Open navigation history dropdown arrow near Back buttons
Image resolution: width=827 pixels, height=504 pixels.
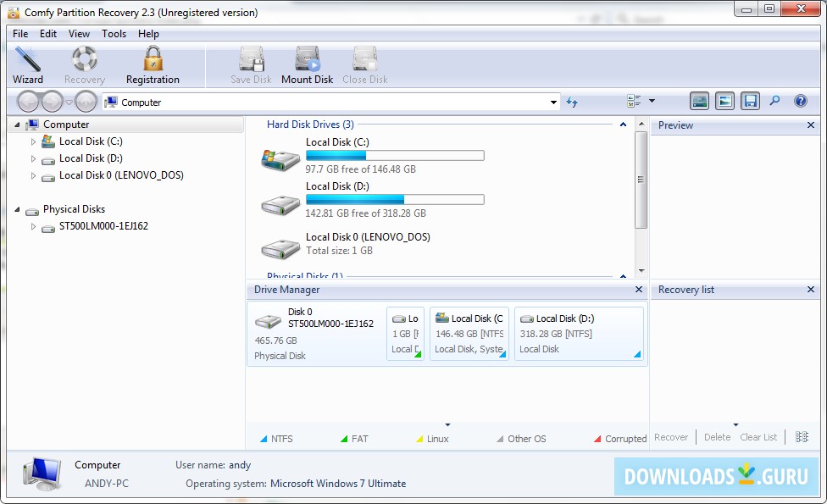69,102
